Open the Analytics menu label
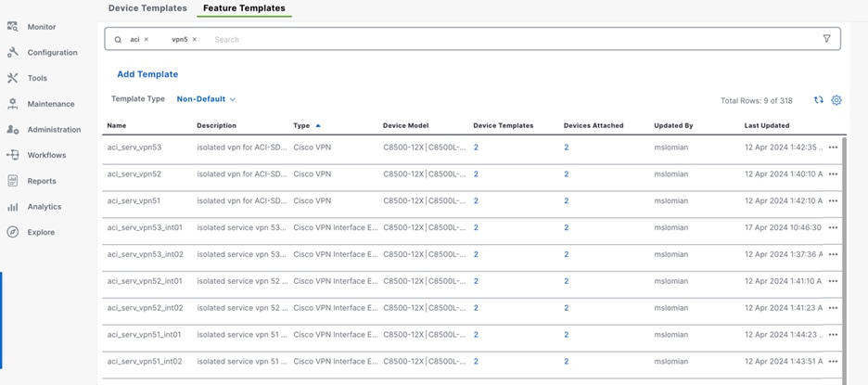Screen dimensions: 868x385 click(x=45, y=207)
